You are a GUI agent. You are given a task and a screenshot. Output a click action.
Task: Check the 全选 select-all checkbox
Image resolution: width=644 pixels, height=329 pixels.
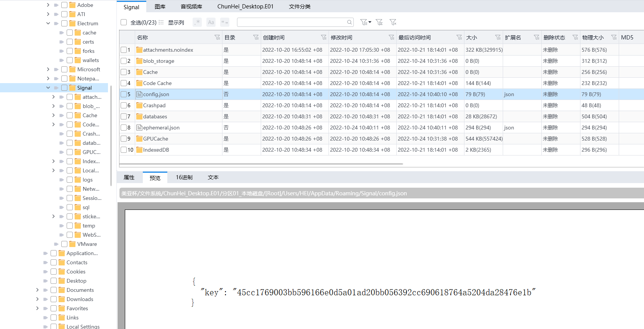(x=124, y=22)
